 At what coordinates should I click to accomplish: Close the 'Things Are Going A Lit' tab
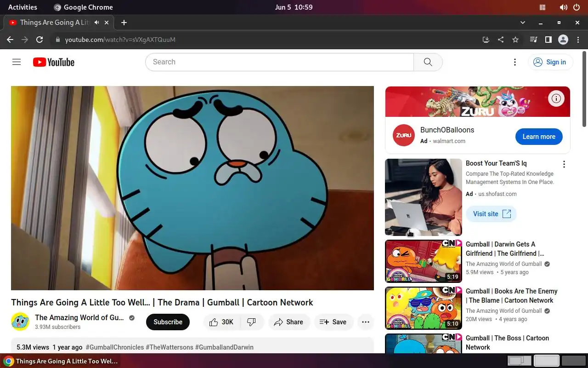[x=107, y=22]
